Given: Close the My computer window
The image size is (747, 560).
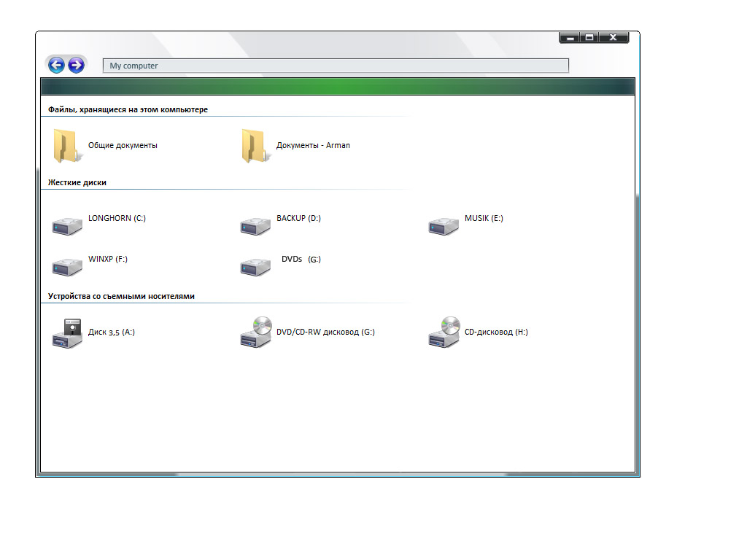Looking at the screenshot, I should point(614,38).
